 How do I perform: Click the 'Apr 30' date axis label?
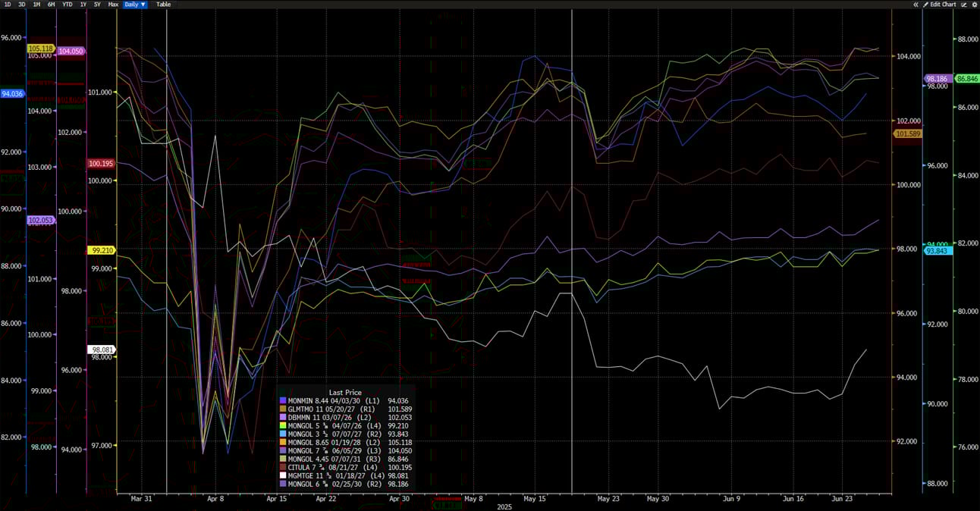tap(399, 499)
